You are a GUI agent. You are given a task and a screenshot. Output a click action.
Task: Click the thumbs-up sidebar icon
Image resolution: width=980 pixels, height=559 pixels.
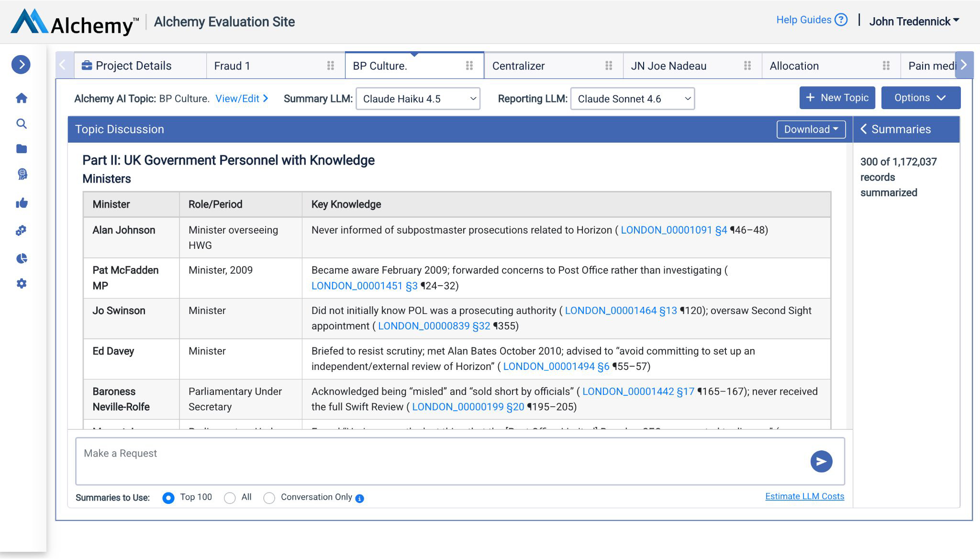pyautogui.click(x=22, y=203)
